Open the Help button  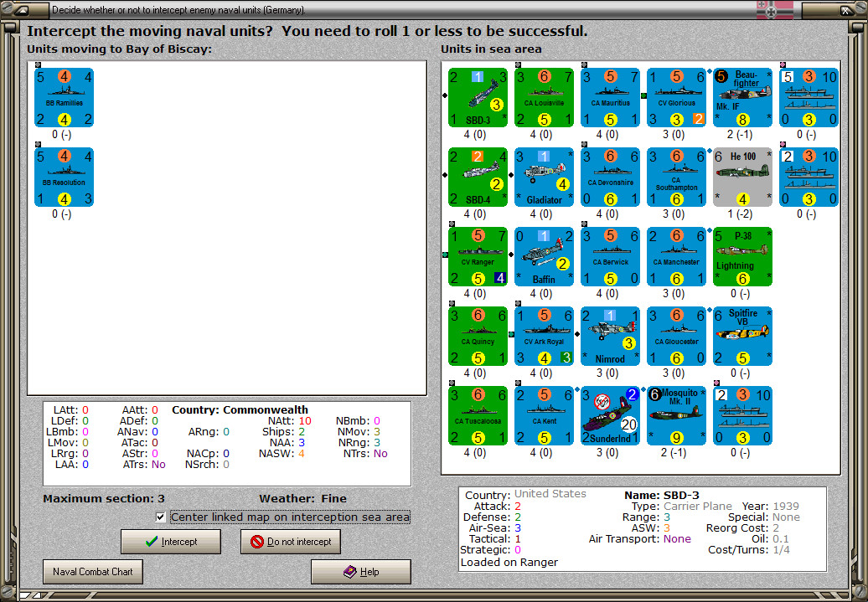[361, 572]
